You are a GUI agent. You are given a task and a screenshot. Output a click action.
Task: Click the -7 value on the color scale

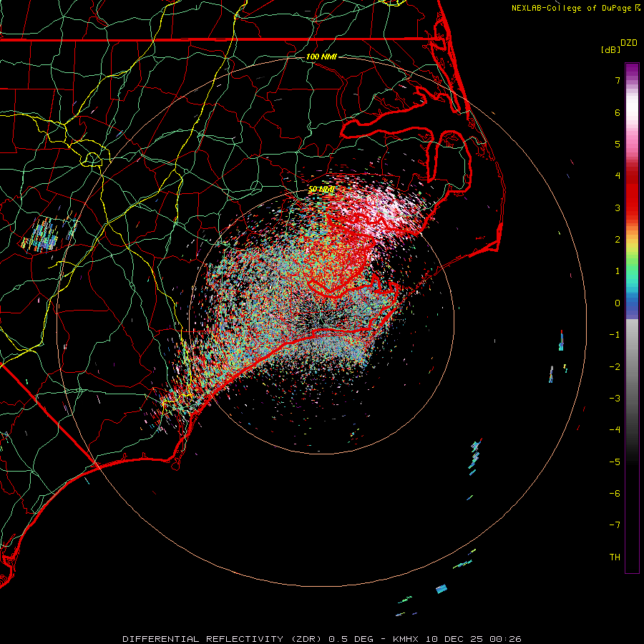click(615, 525)
